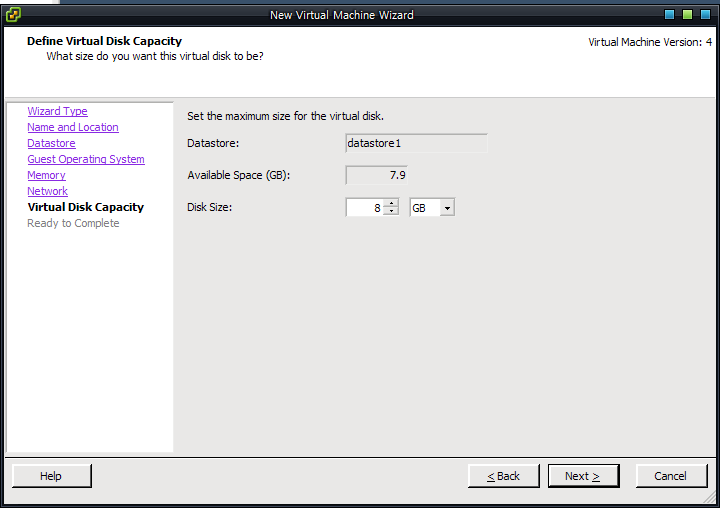This screenshot has width=720, height=508.
Task: Maximize the wizard window
Action: point(687,15)
